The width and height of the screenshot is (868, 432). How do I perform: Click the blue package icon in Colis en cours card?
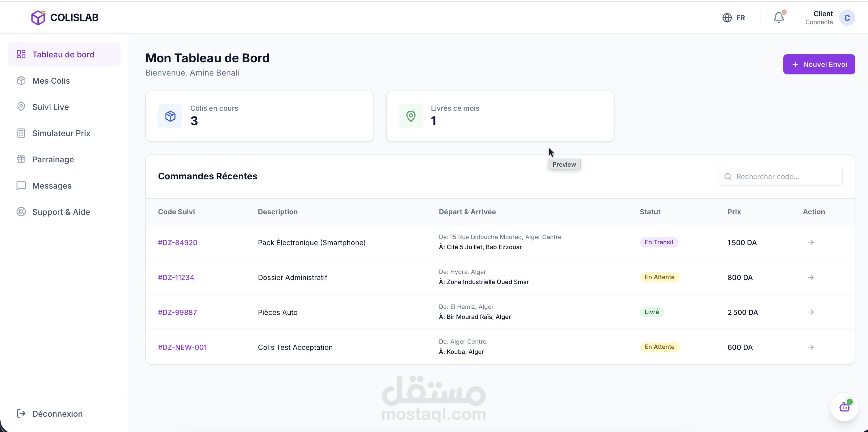[170, 116]
